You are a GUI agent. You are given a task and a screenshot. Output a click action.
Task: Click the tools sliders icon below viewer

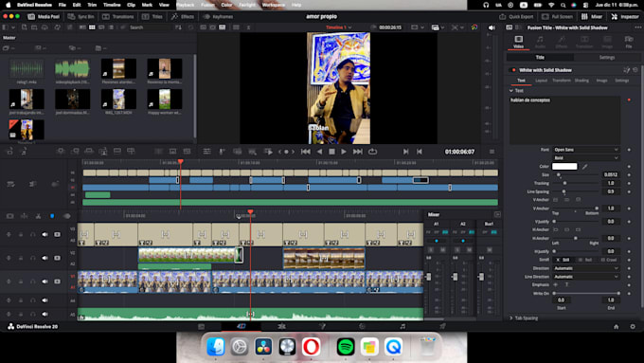(206, 152)
